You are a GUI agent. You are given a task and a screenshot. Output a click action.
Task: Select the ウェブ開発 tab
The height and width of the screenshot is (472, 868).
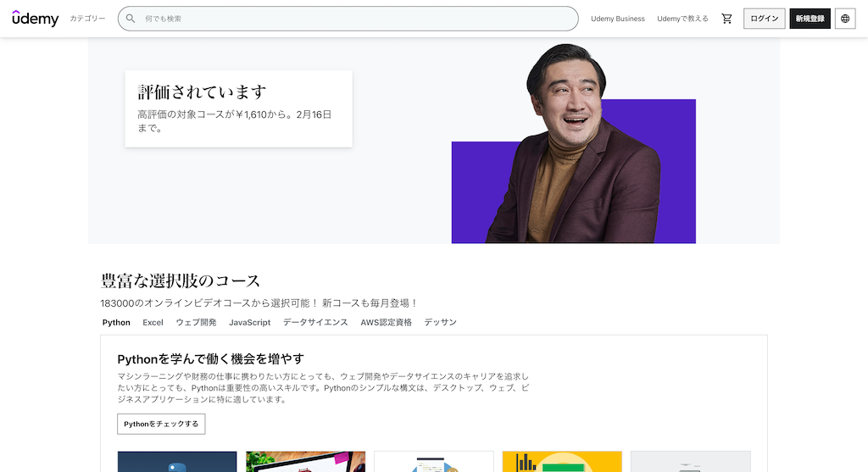[x=196, y=322]
